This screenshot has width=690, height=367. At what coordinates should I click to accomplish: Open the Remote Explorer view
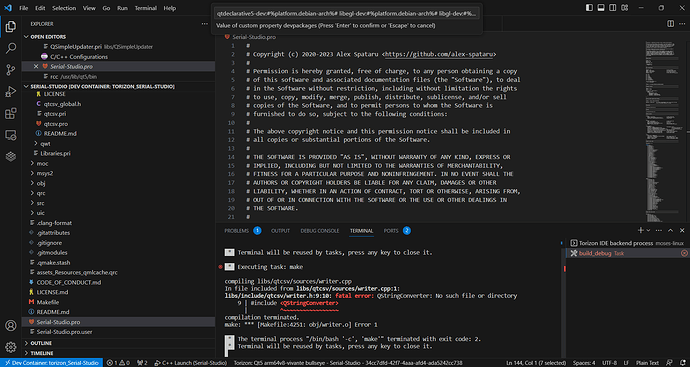pos(11,135)
